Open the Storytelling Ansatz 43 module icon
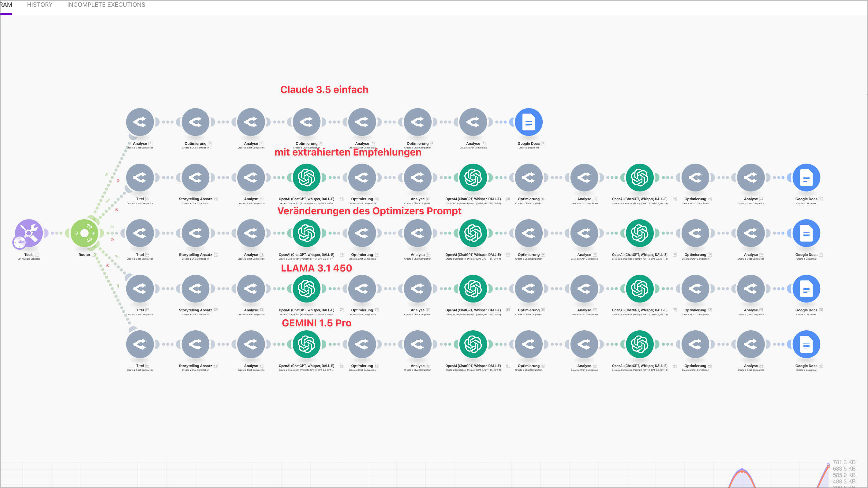 [196, 289]
